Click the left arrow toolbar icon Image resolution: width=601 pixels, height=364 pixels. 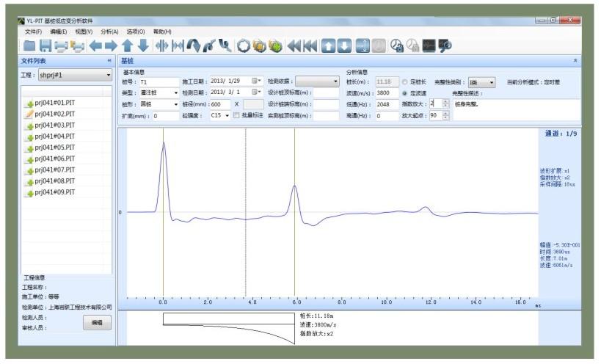click(95, 46)
